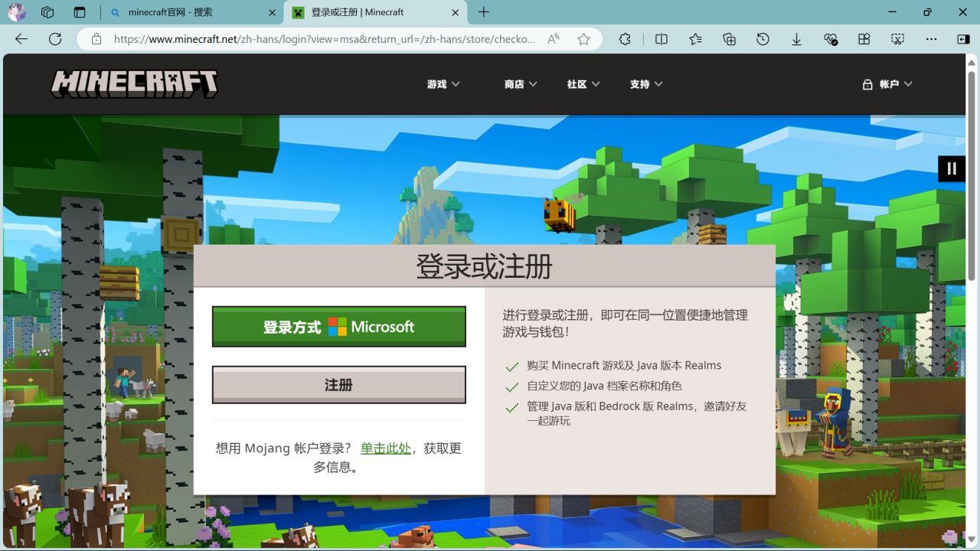
Task: Follow the 单击此处 Mojang account link
Action: [x=386, y=448]
